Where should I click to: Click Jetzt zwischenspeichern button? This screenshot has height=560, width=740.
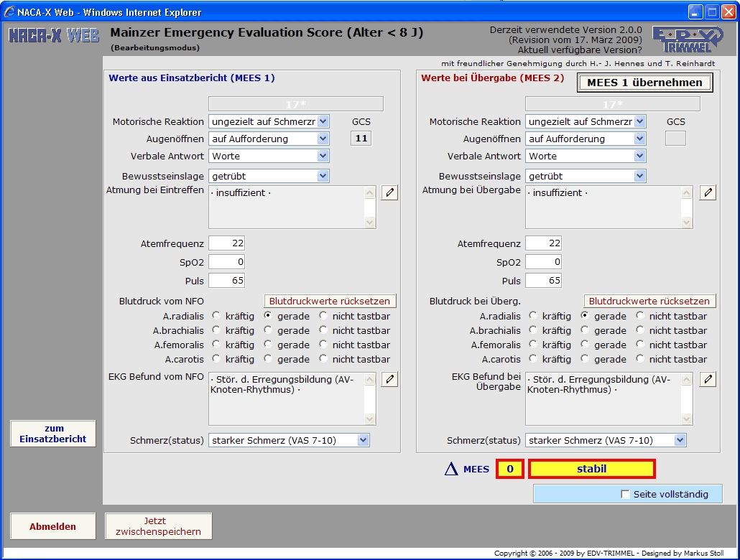pos(159,526)
